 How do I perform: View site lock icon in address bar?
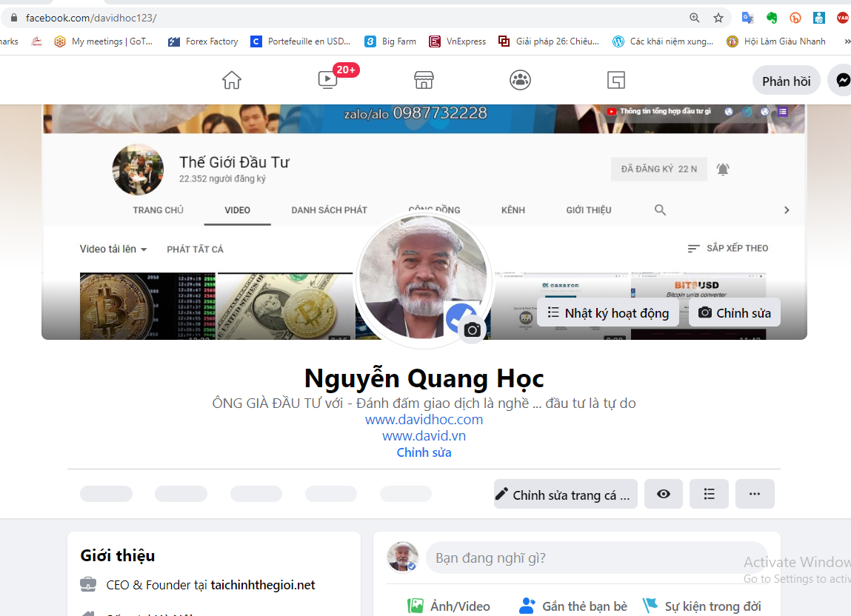click(14, 18)
